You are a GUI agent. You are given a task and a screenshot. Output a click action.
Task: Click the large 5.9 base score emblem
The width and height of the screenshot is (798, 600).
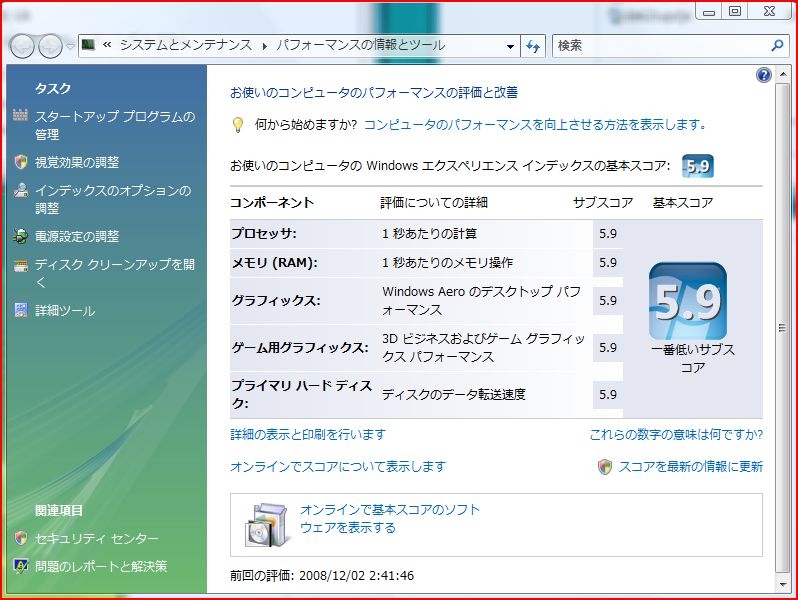[688, 301]
